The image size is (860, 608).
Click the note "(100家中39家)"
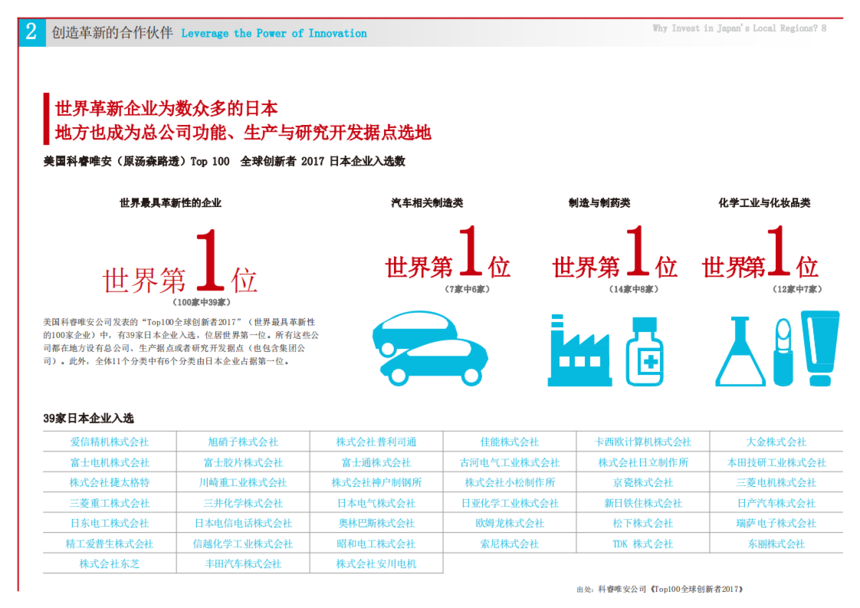coord(201,302)
